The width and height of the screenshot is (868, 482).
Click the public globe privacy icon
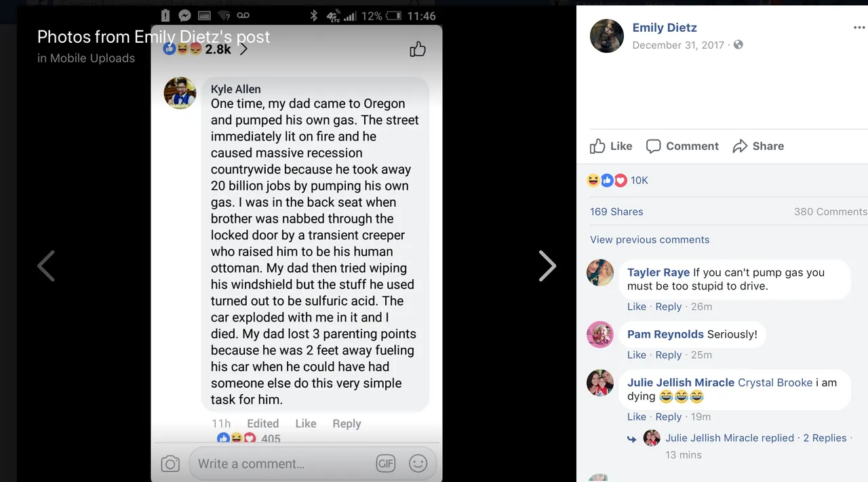coord(738,45)
